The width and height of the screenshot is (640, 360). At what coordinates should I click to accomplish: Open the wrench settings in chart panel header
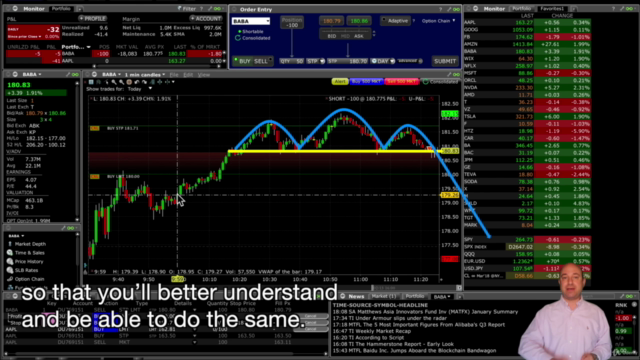tap(449, 74)
